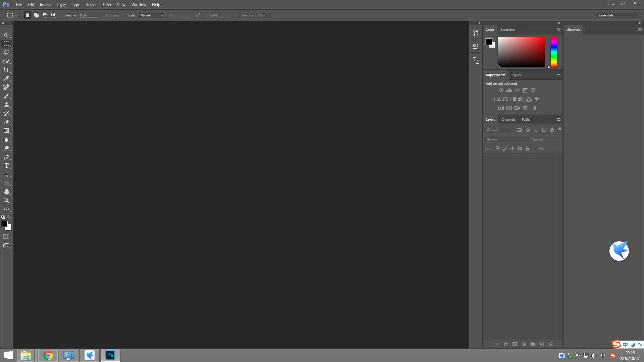Screen dimensions: 644x362
Task: Add a Brightness/Contrast adjustment
Action: tap(501, 90)
